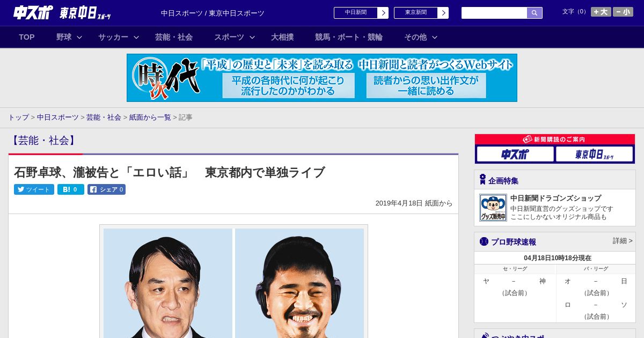Open プロ野球速報 heading link
Screen dimensions: 644x338
coord(514,242)
